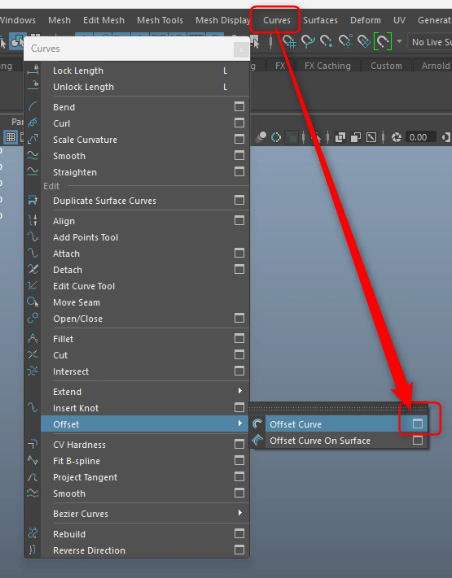Image resolution: width=452 pixels, height=578 pixels.
Task: Click the Fillet option box icon
Action: (x=239, y=338)
